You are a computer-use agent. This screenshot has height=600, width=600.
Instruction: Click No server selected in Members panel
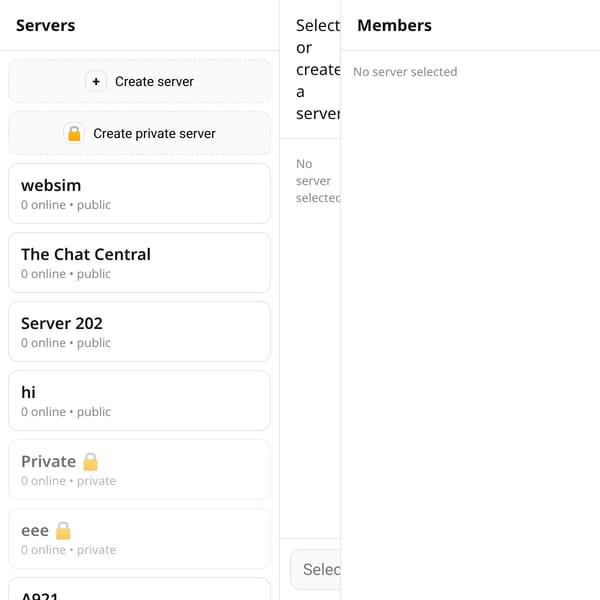pos(405,72)
